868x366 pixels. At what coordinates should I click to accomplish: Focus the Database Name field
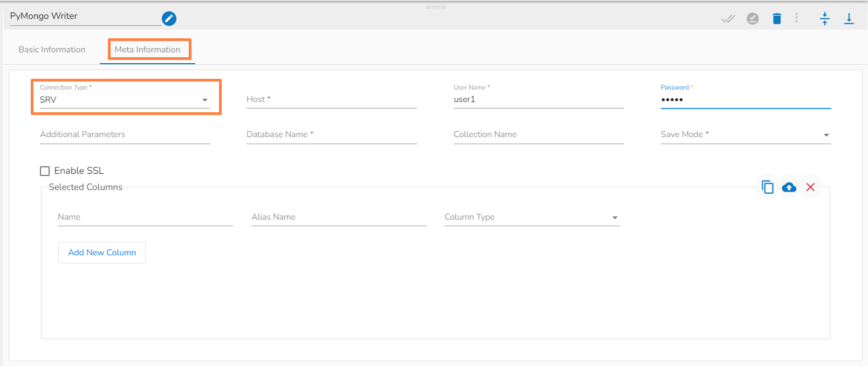[x=331, y=135]
